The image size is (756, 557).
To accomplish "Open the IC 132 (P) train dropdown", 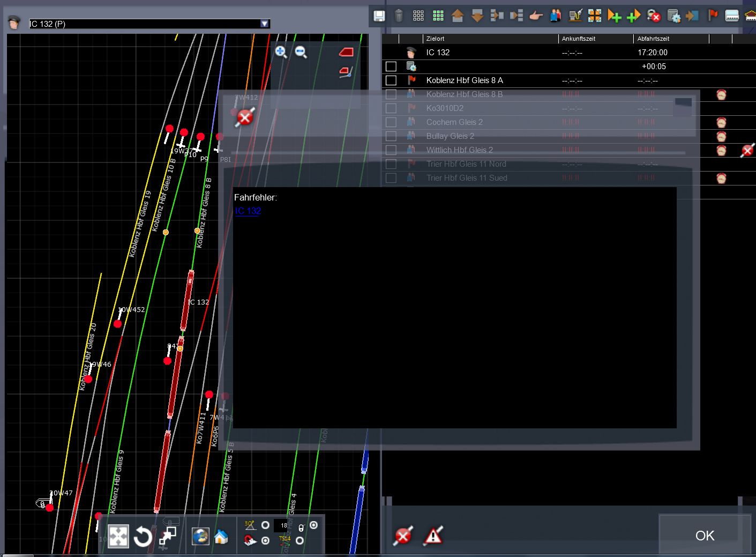I will click(x=264, y=24).
